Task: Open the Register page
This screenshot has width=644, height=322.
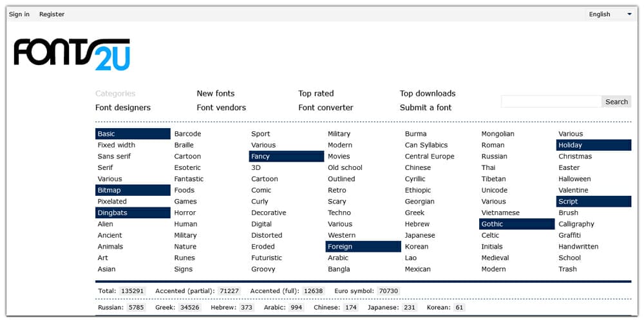Action: coord(52,14)
